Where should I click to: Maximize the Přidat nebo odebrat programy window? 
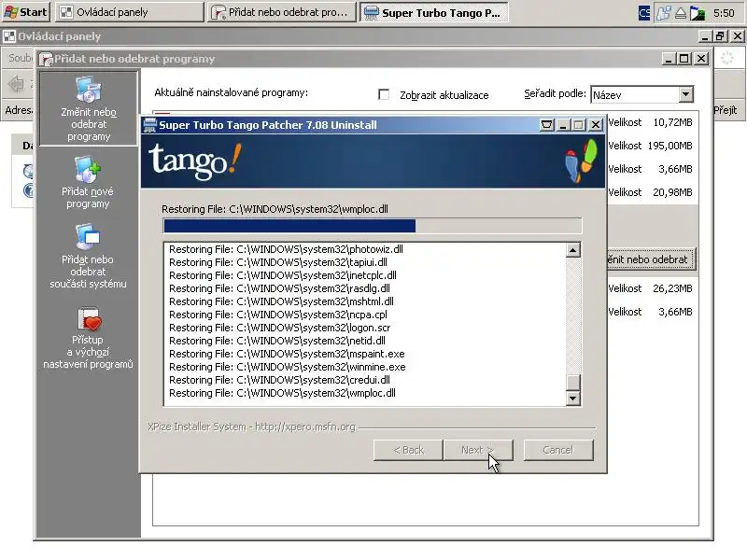684,59
